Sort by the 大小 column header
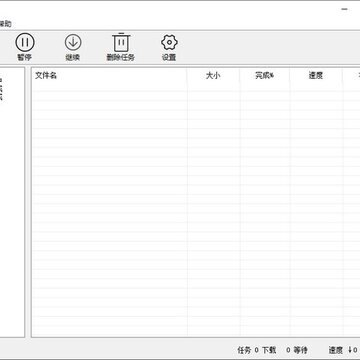Viewport: 360px width, 360px height. click(x=213, y=76)
